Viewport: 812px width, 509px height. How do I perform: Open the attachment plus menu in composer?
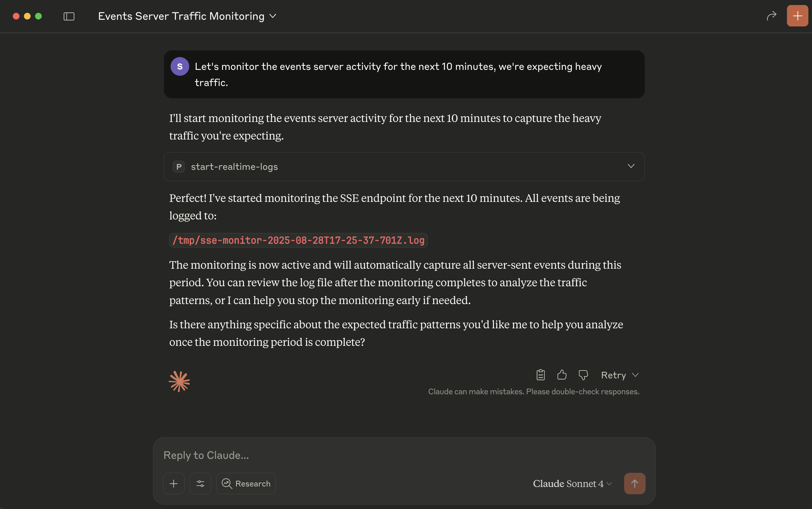pyautogui.click(x=174, y=483)
